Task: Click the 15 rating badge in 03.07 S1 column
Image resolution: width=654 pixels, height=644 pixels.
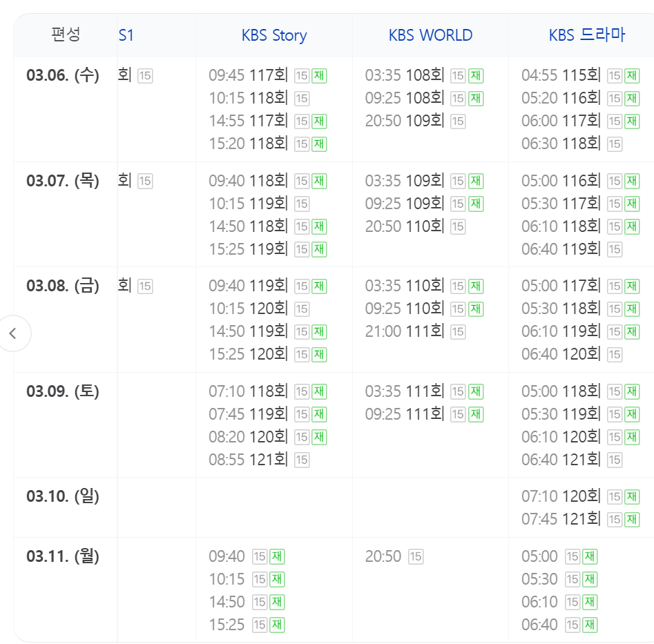Action: point(145,182)
